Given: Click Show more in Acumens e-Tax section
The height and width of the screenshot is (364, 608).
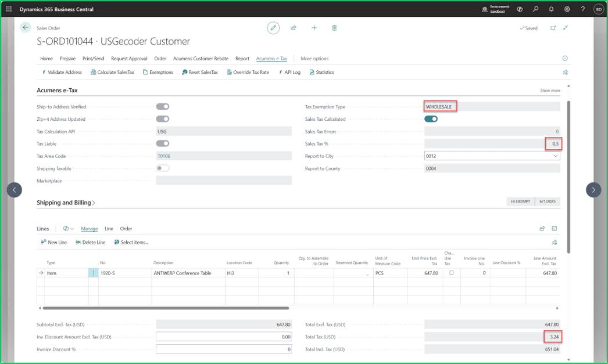Looking at the screenshot, I should (x=550, y=90).
